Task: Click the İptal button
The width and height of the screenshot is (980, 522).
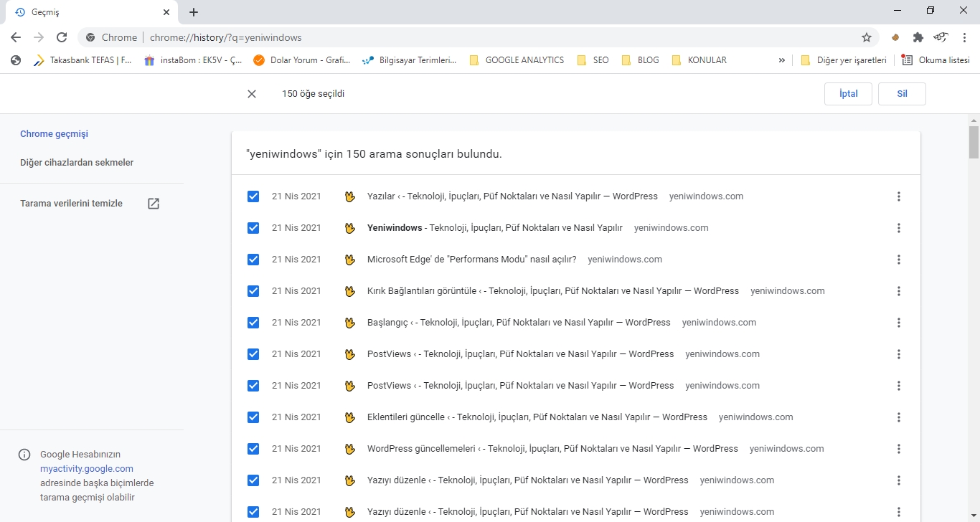Action: pyautogui.click(x=849, y=94)
